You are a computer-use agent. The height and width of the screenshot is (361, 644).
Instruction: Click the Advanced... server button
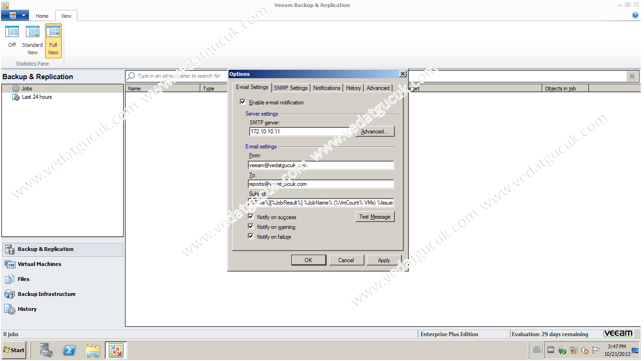tap(375, 132)
